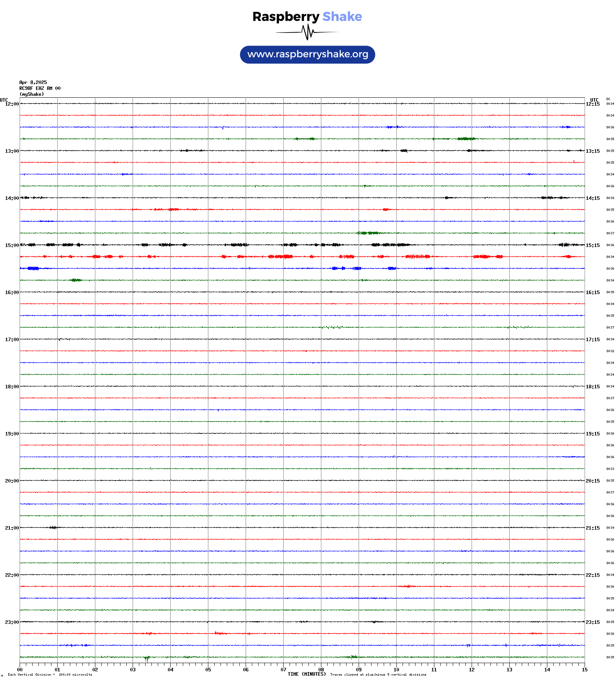616x680 pixels.
Task: Click the Raspberry Shake logo
Action: click(307, 25)
